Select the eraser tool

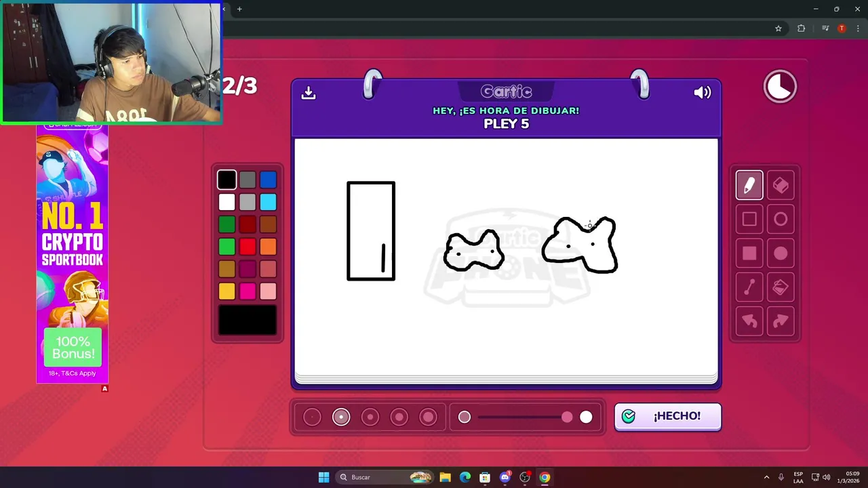point(781,185)
